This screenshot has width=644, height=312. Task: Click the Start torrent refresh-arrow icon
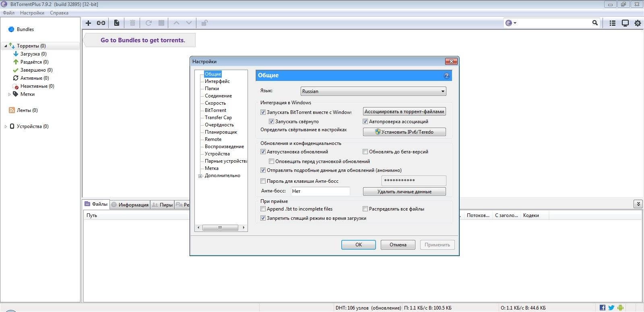149,23
